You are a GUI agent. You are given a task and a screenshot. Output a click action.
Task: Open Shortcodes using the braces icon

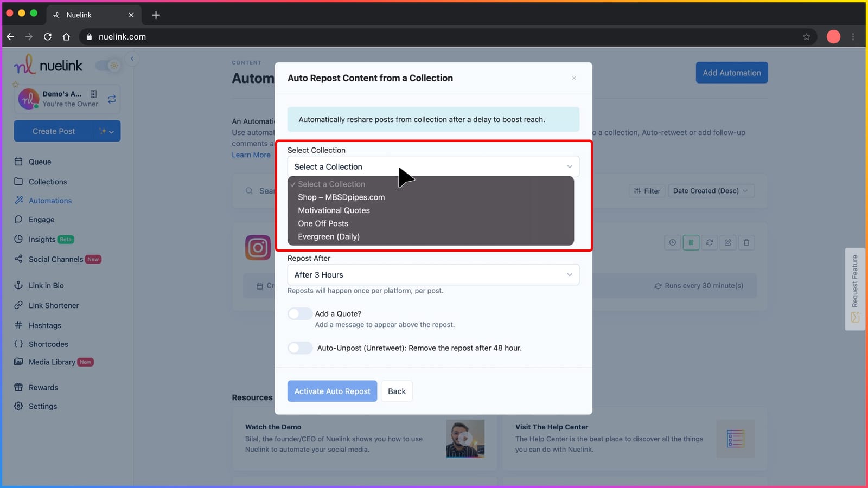click(x=18, y=344)
